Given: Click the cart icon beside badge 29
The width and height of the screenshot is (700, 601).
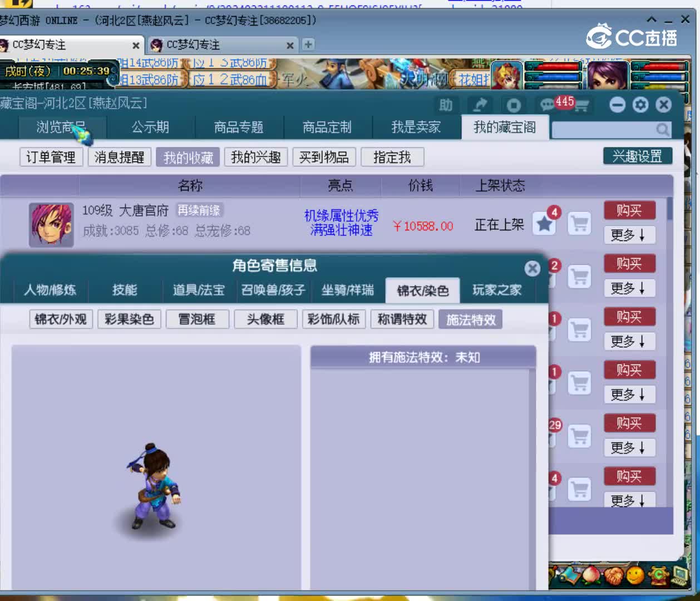Looking at the screenshot, I should pos(579,436).
